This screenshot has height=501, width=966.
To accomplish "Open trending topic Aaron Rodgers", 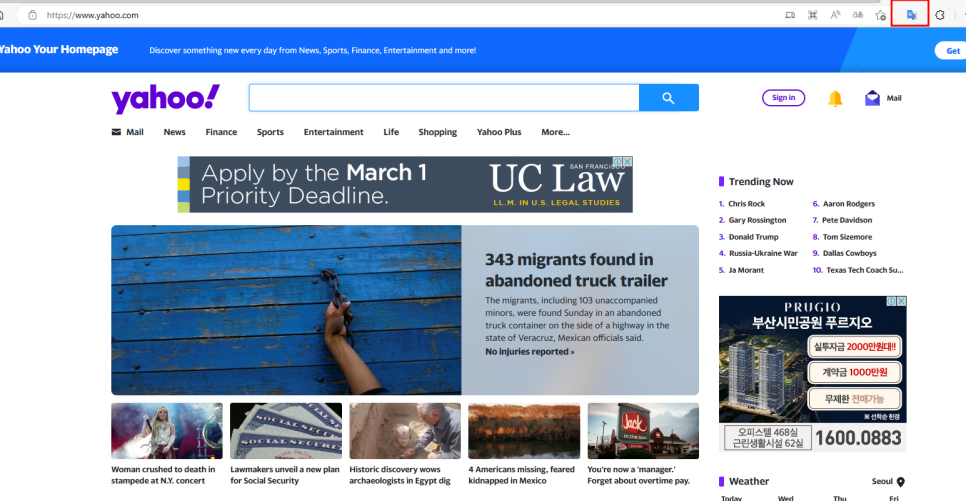I will [849, 203].
